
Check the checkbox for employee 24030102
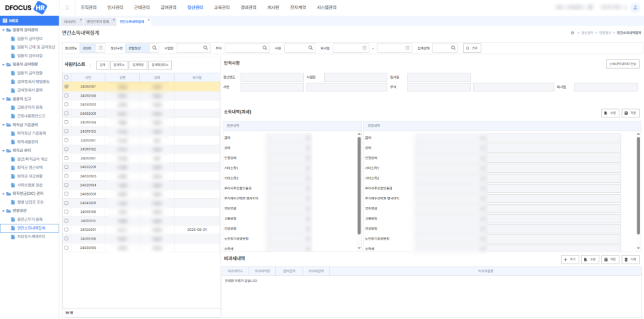click(x=66, y=104)
